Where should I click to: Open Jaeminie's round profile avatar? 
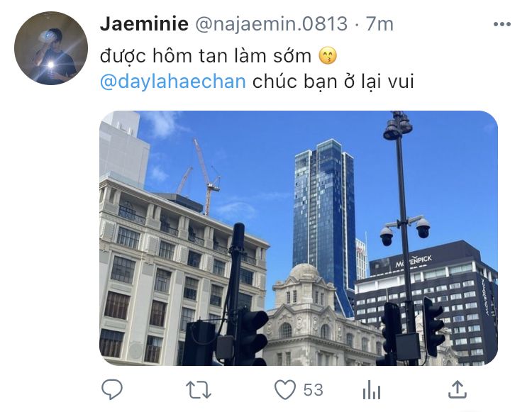51,48
